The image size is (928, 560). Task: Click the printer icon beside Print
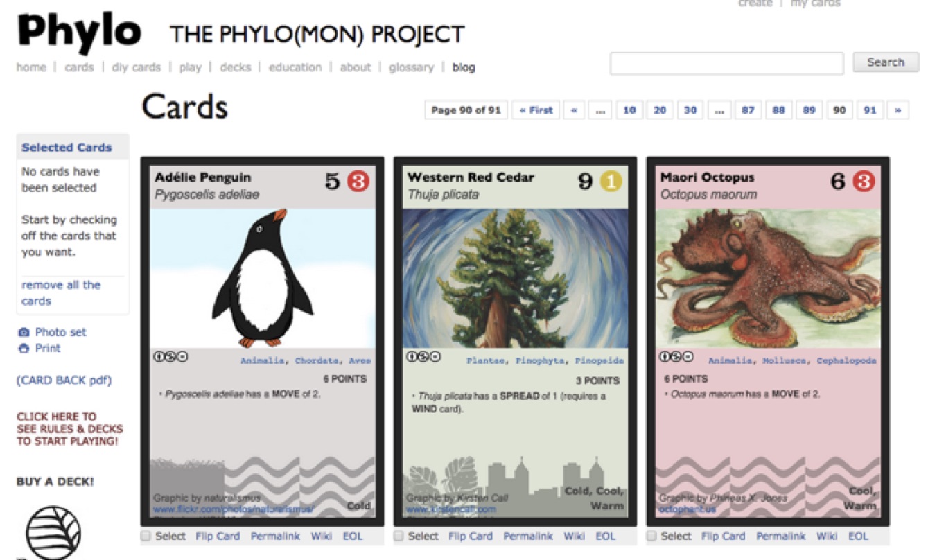click(24, 349)
